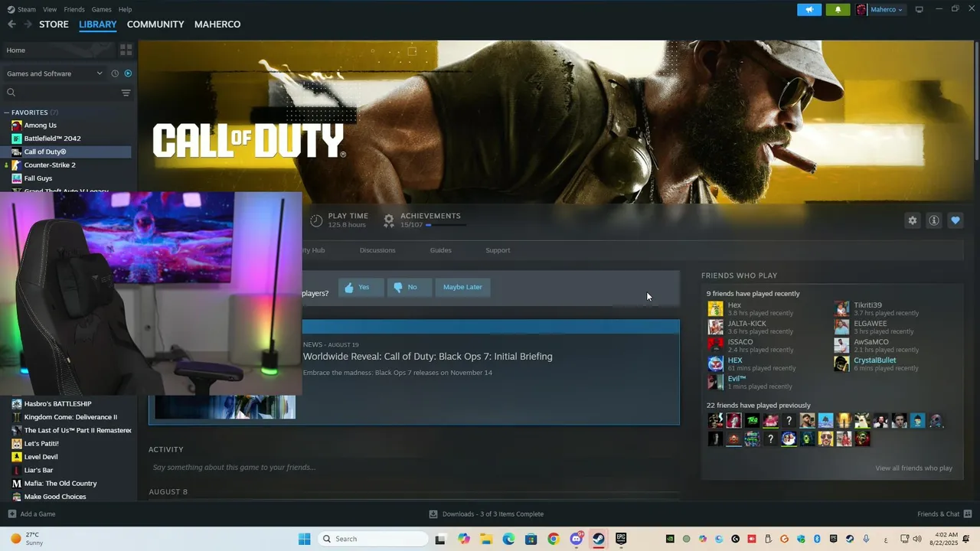Open Google Chrome from taskbar
The height and width of the screenshot is (551, 980).
[554, 539]
